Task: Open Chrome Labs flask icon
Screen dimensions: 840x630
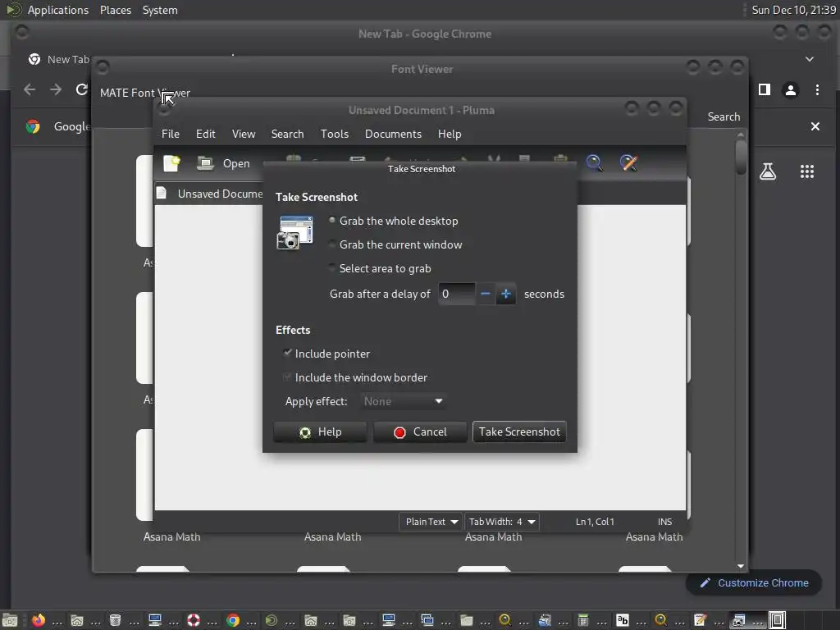Action: 768,171
